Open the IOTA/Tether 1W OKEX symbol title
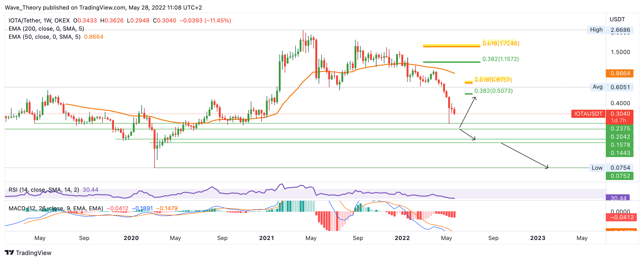 (39, 21)
